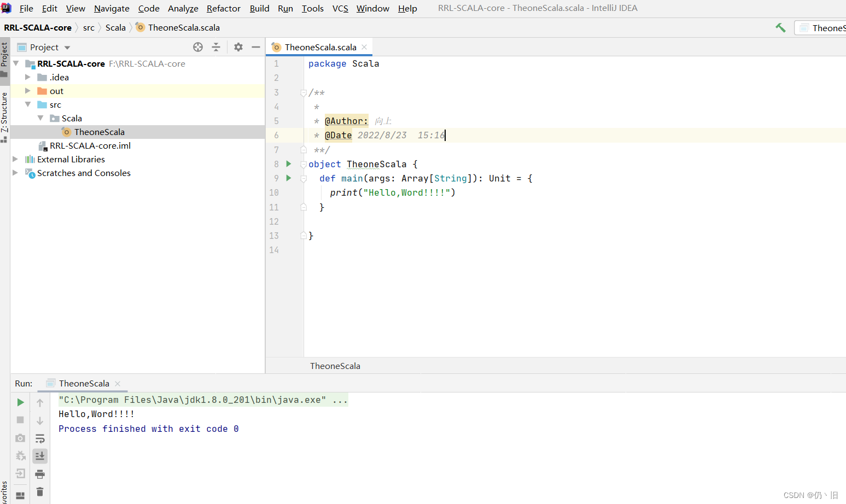Expand External Libraries node
846x504 pixels.
coord(15,159)
